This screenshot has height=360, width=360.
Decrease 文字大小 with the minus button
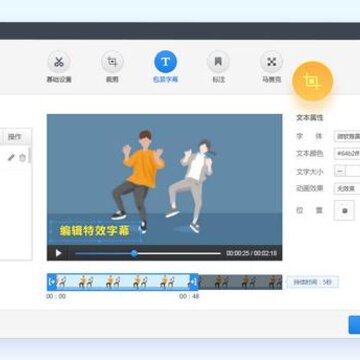click(340, 171)
